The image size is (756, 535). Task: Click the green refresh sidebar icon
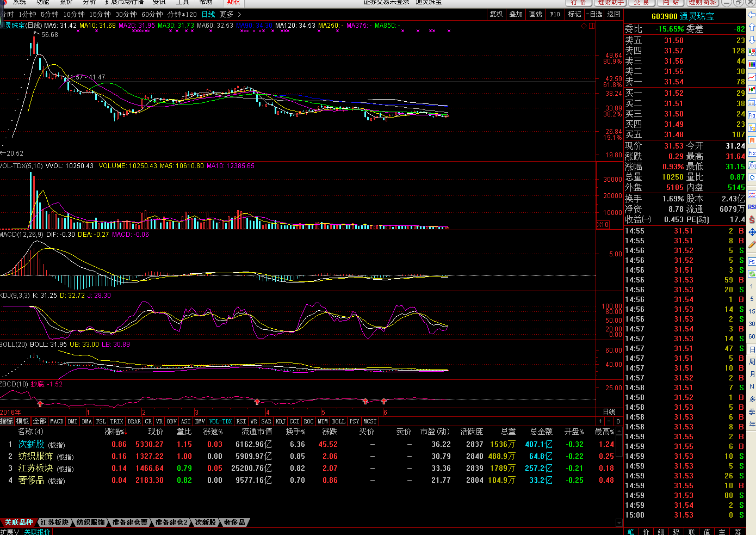click(x=752, y=274)
